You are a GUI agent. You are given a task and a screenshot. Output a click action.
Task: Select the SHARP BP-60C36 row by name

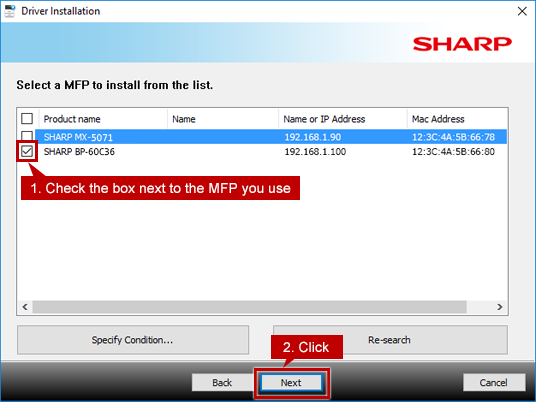pyautogui.click(x=79, y=151)
